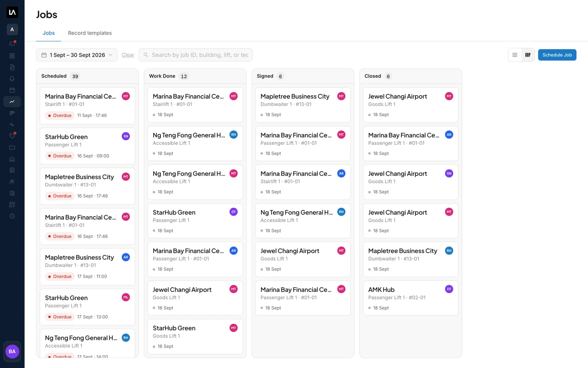Open the date range dropdown 1 Sept – 30 Sept 2026

click(x=77, y=55)
